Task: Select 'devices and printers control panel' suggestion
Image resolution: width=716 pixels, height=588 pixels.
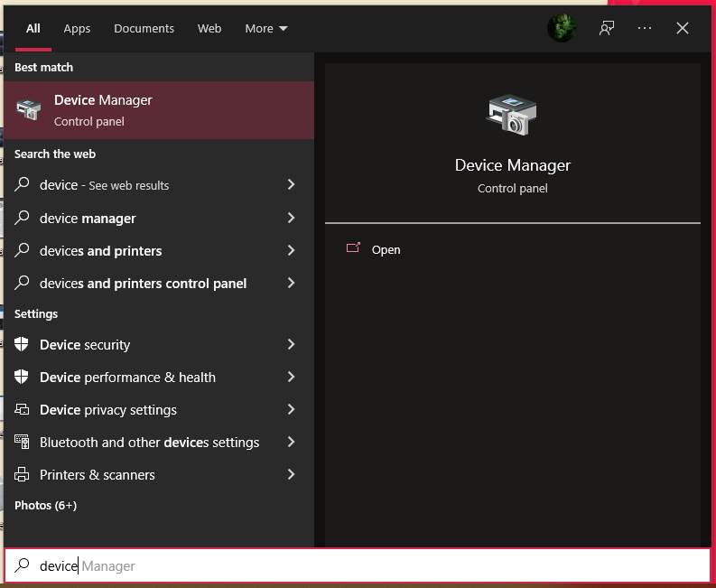Action: (x=143, y=284)
